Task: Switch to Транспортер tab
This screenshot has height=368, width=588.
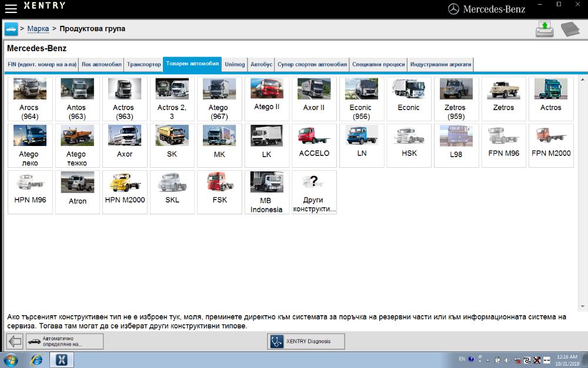Action: [143, 64]
